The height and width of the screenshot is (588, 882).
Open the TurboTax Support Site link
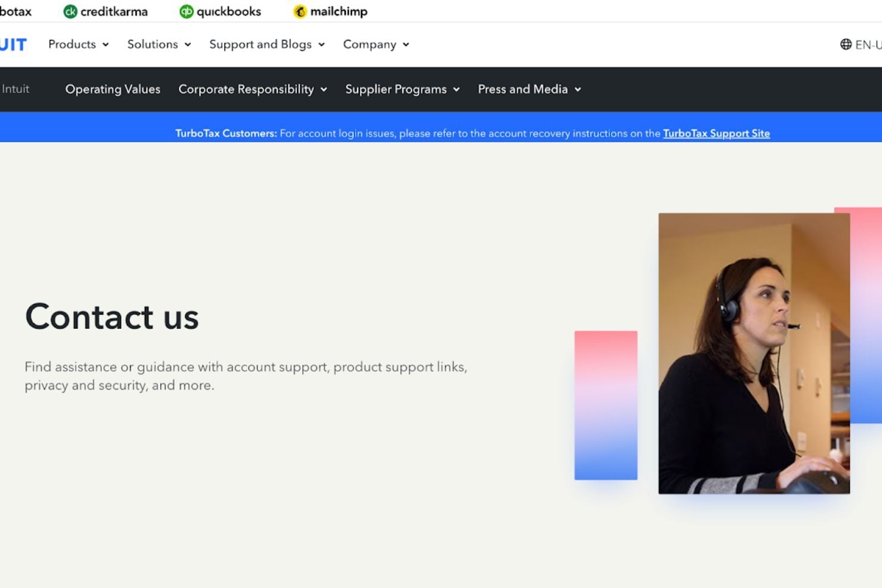[716, 133]
